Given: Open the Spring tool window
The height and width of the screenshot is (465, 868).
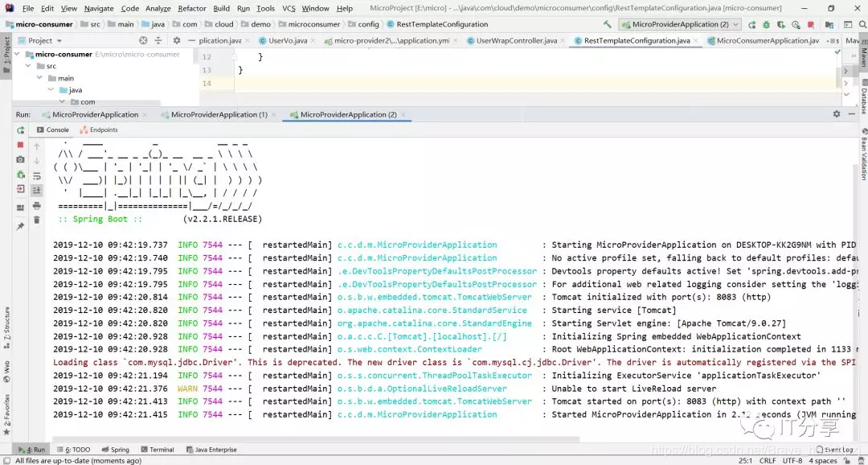Looking at the screenshot, I should tap(115, 450).
